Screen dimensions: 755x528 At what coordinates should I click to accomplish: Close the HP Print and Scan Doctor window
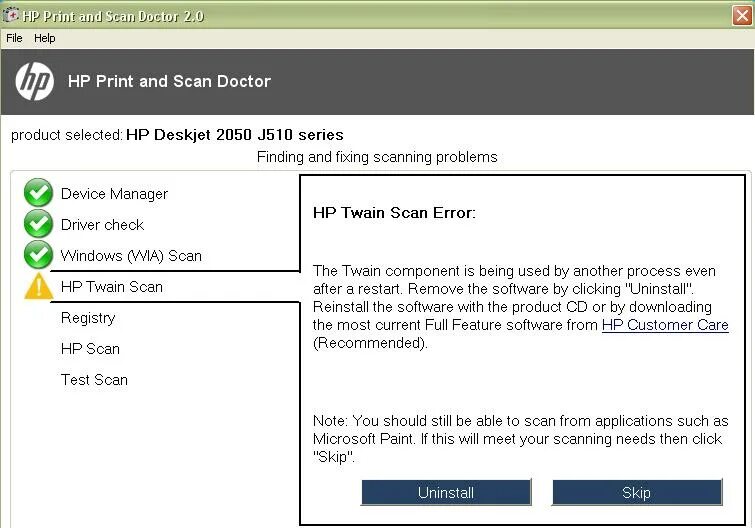pos(742,15)
